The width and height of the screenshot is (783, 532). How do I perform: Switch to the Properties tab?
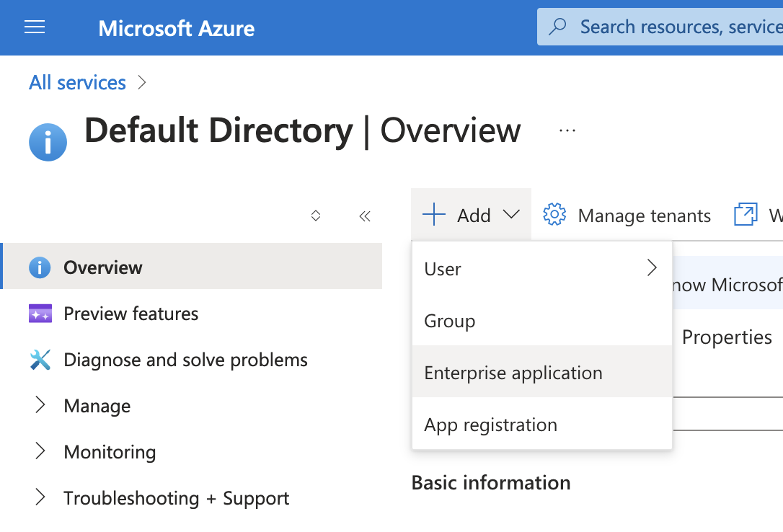727,337
